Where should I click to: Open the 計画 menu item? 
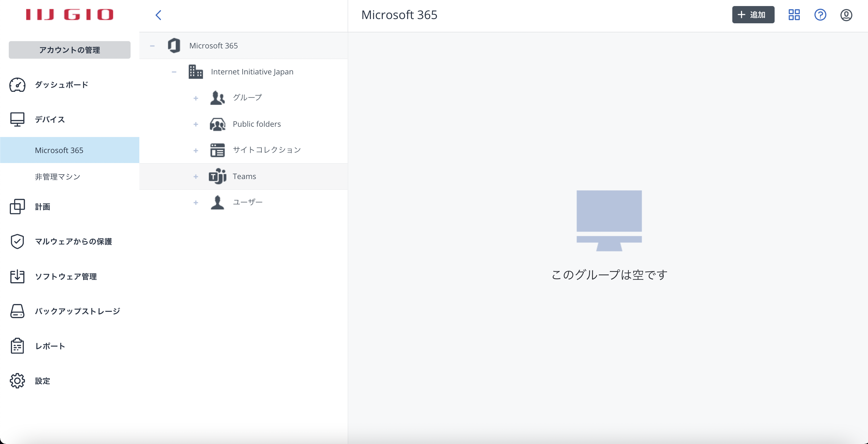[42, 207]
